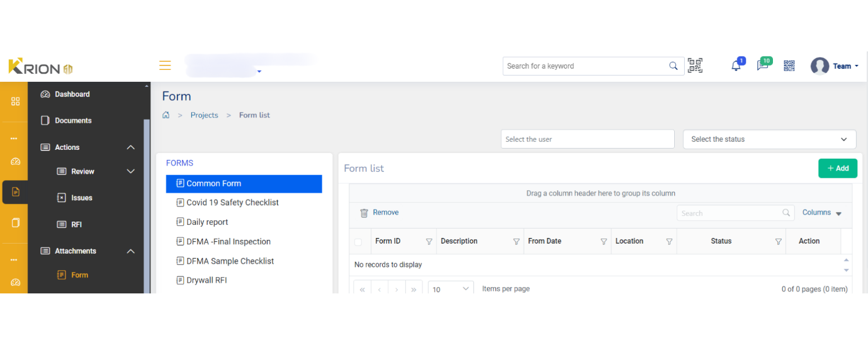The image size is (868, 345).
Task: Open the Columns dropdown
Action: [x=821, y=213]
